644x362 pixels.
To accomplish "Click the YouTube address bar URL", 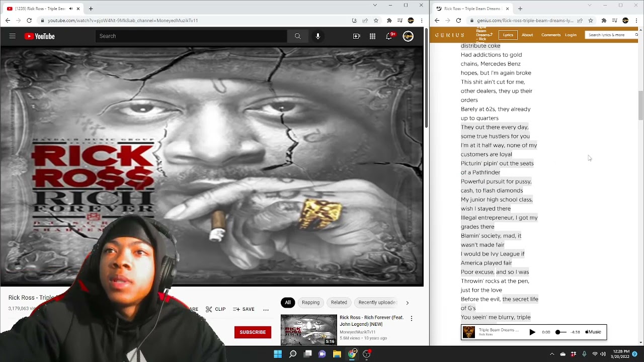I will pos(123,21).
